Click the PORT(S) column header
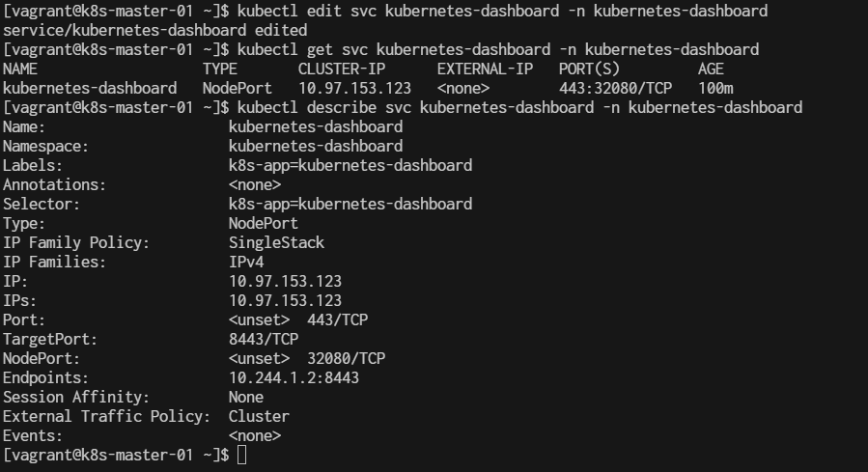 point(589,69)
